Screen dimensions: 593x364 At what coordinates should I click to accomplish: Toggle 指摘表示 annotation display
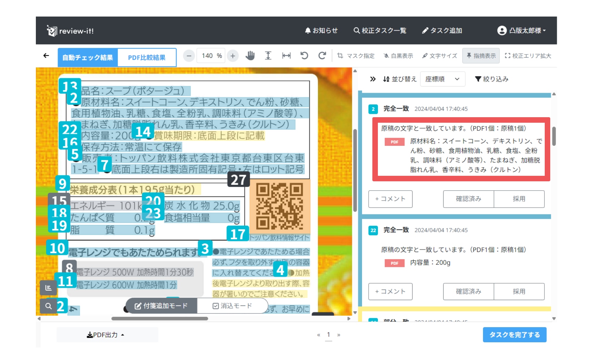(x=481, y=56)
